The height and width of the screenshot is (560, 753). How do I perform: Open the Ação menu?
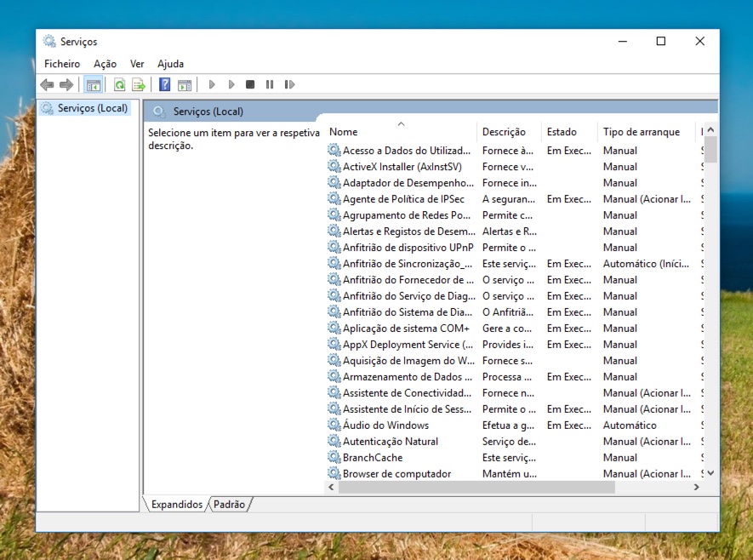coord(104,63)
